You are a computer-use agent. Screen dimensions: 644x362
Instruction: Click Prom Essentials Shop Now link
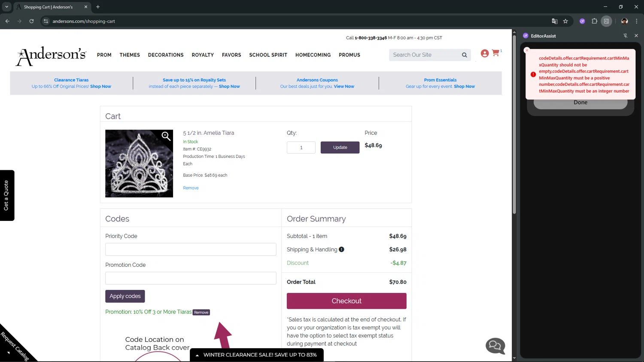click(x=464, y=87)
